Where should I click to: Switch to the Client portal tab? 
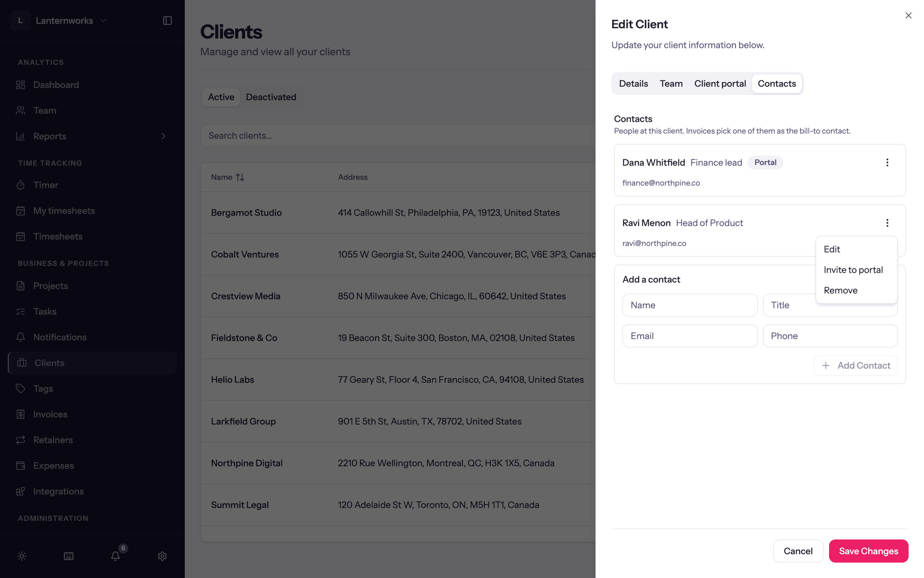[x=720, y=83]
